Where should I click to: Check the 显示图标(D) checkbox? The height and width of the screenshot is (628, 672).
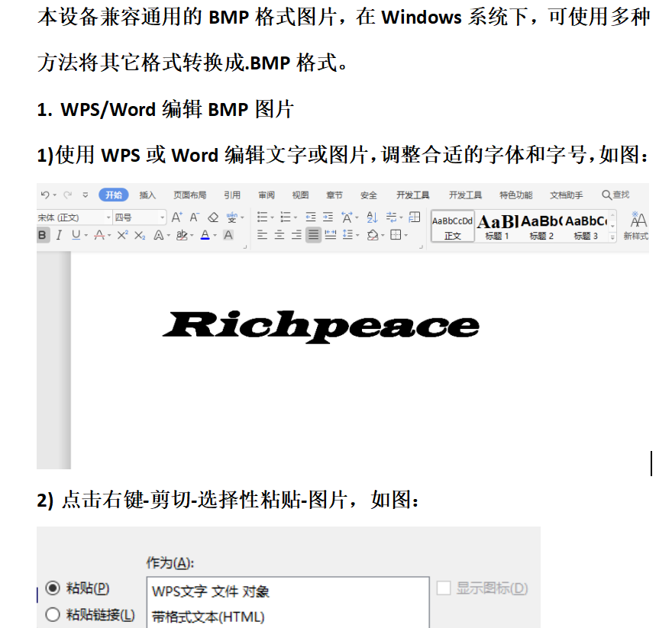tap(444, 588)
